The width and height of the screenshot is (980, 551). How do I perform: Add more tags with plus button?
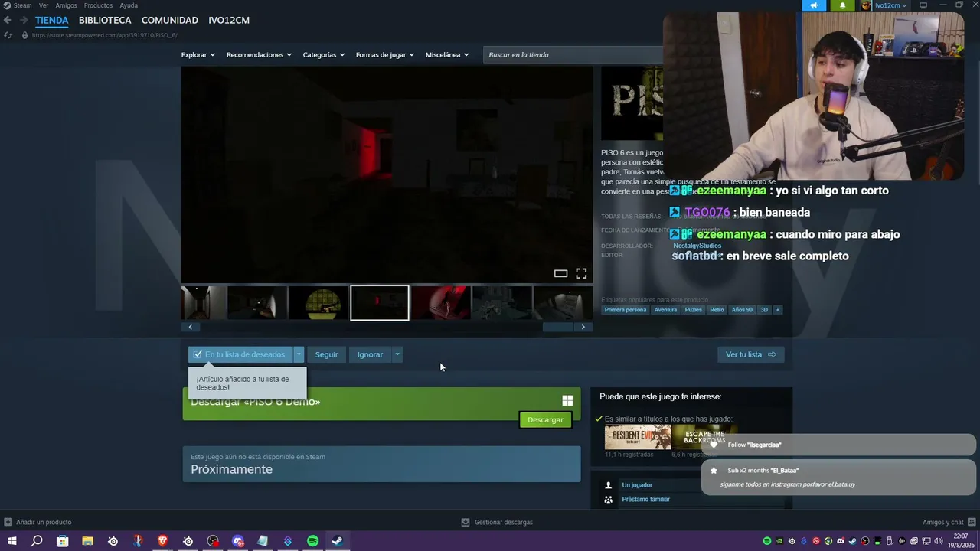click(777, 310)
